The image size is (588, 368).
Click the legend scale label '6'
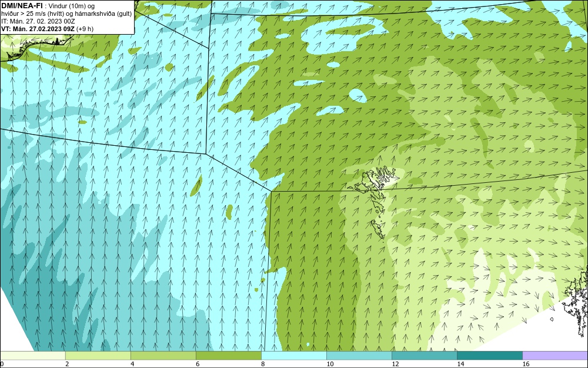coord(198,364)
